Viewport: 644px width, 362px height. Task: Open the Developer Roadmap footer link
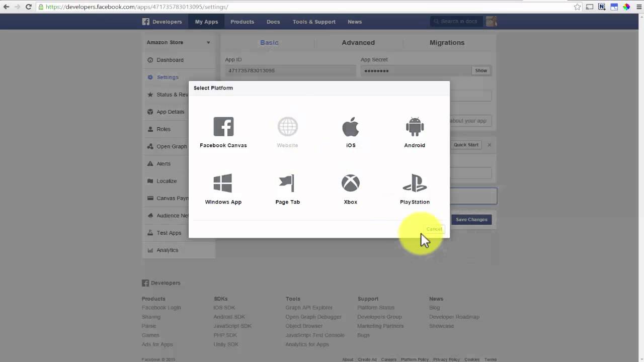click(454, 317)
